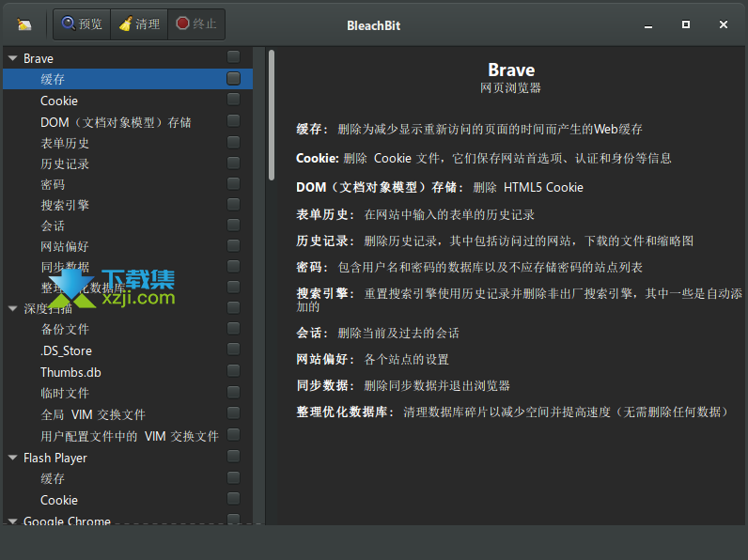Tick the 会话 checkbox
Screen dimensions: 748x560
(233, 225)
